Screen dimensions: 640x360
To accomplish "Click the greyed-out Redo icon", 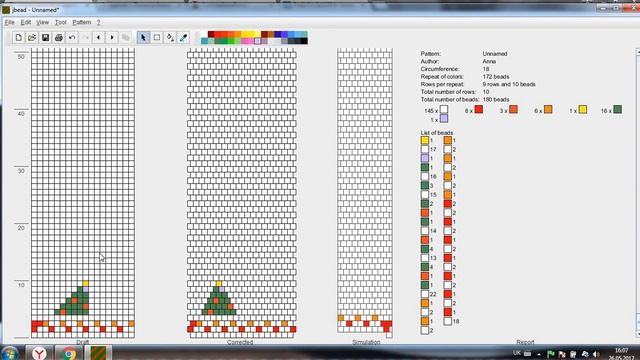I will coord(85,38).
